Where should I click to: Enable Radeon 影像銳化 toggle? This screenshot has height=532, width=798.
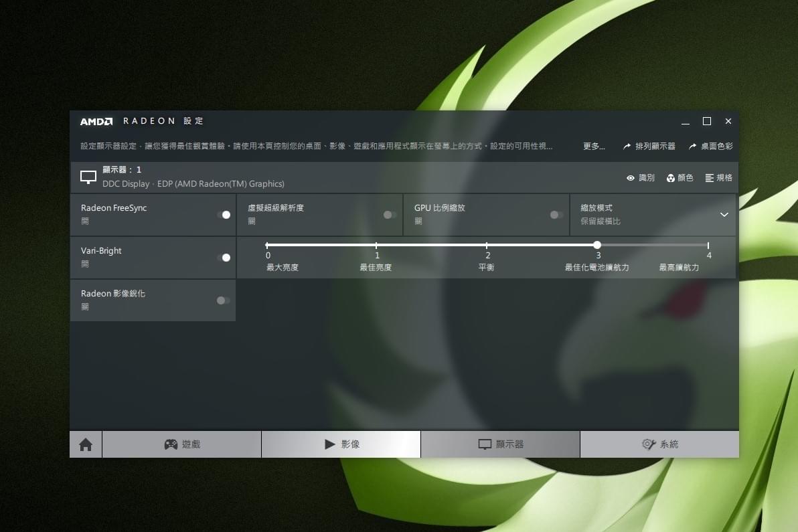coord(224,300)
